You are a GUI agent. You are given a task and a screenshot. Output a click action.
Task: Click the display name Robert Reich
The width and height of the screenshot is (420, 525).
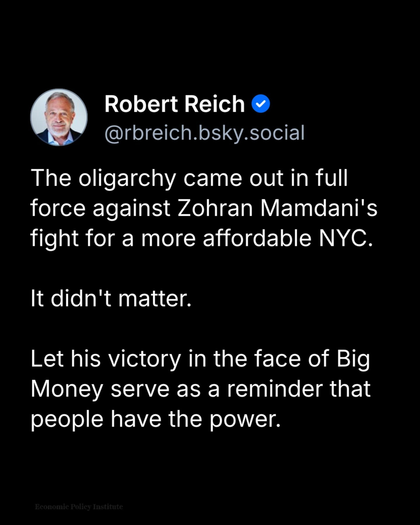174,104
